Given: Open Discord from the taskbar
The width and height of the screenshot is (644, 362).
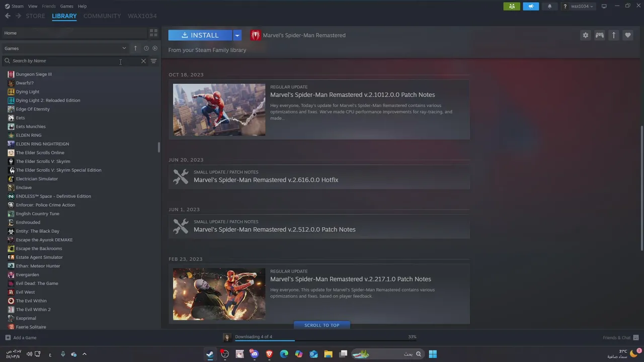Looking at the screenshot, I should coord(254,354).
